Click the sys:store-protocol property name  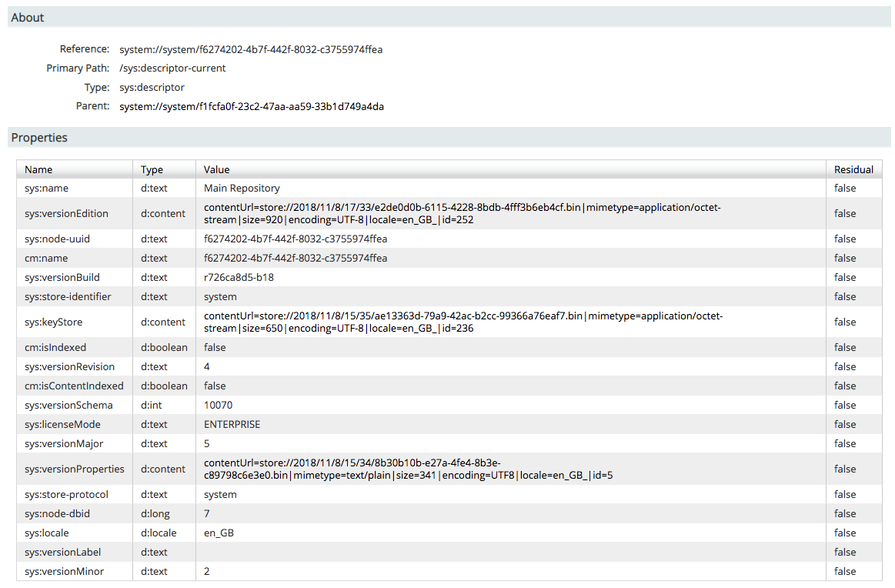66,495
